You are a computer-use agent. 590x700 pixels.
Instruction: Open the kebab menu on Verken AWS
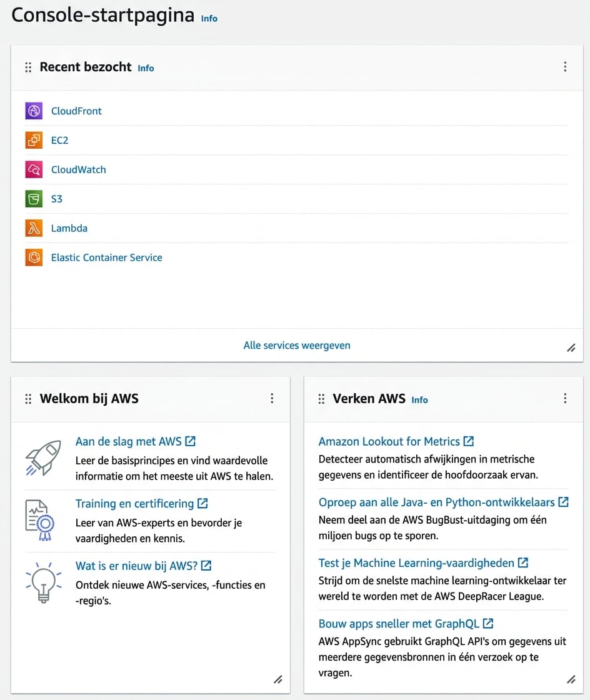coord(565,398)
